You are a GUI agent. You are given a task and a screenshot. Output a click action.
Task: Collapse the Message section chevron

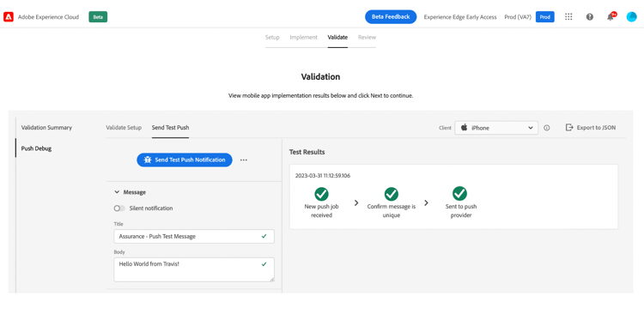(x=117, y=192)
